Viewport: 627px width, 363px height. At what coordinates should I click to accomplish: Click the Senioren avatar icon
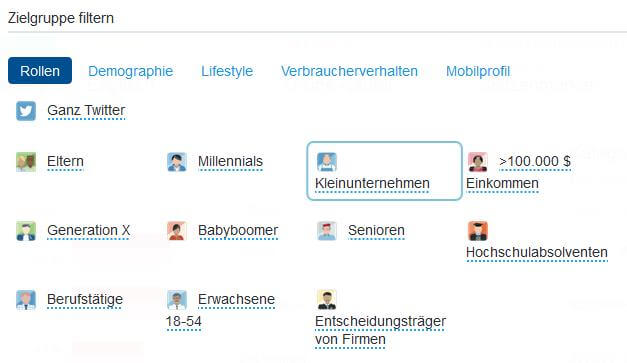[x=327, y=231]
